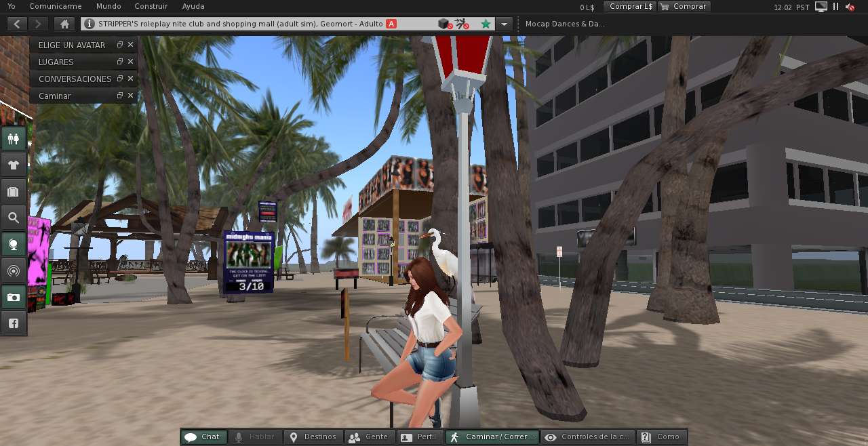Open the places globe icon
Image resolution: width=868 pixels, height=446 pixels.
(13, 244)
